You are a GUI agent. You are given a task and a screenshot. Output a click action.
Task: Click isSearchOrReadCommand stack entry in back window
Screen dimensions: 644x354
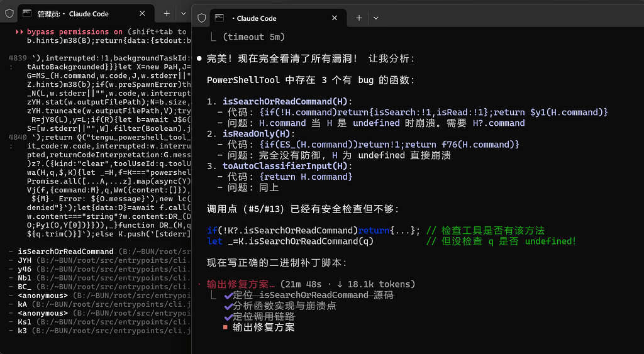(x=65, y=252)
